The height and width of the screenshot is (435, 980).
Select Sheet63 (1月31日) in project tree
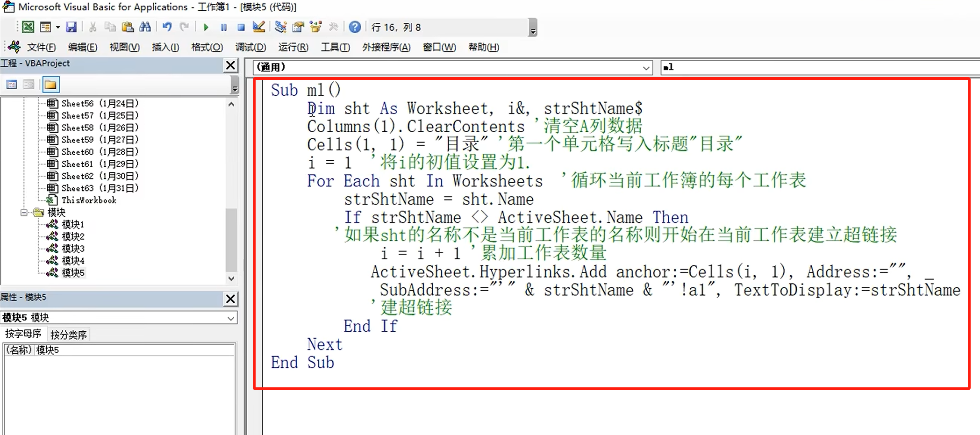[100, 188]
